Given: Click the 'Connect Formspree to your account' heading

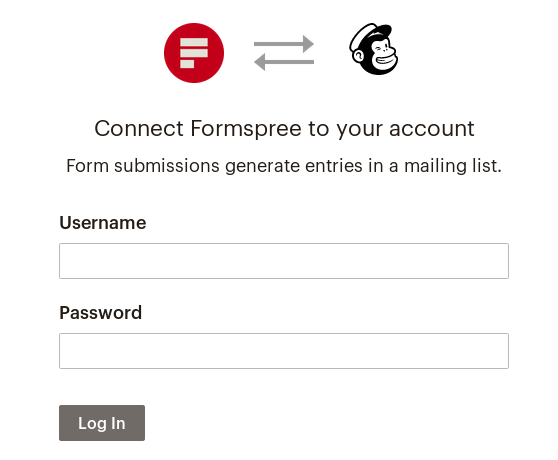Looking at the screenshot, I should [284, 129].
